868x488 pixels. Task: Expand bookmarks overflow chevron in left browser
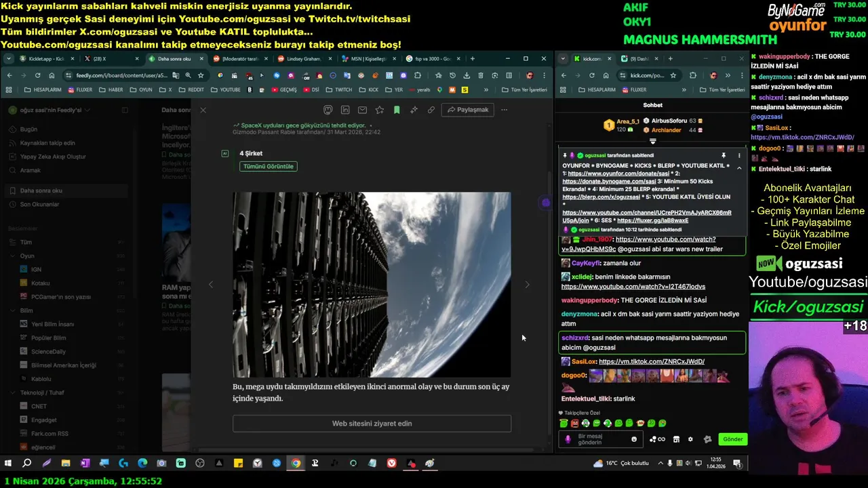pyautogui.click(x=486, y=89)
